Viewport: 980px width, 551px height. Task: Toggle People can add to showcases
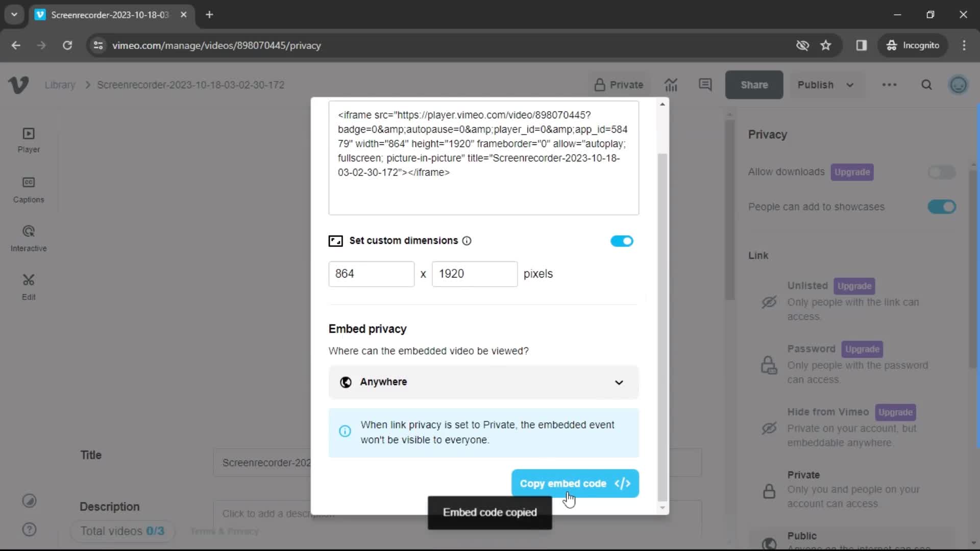942,207
